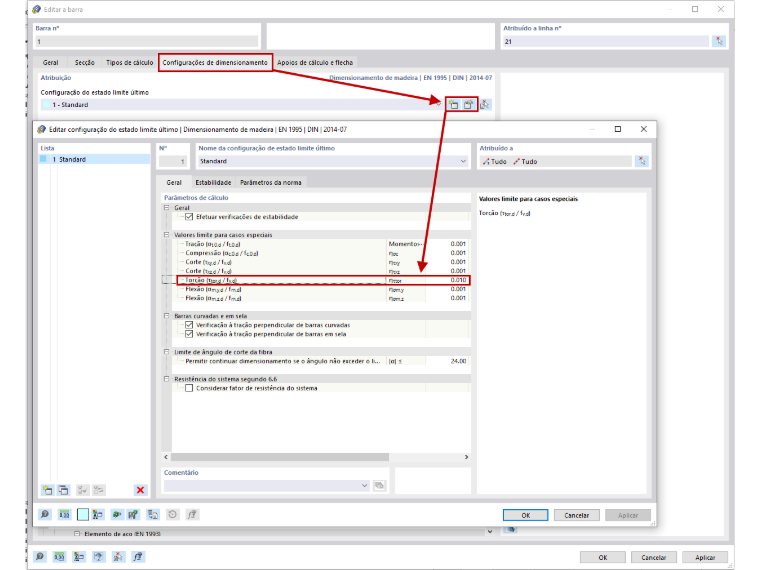This screenshot has height=570, width=760.
Task: Click search help icon in configuration dialog toolbar
Action: coord(45,514)
